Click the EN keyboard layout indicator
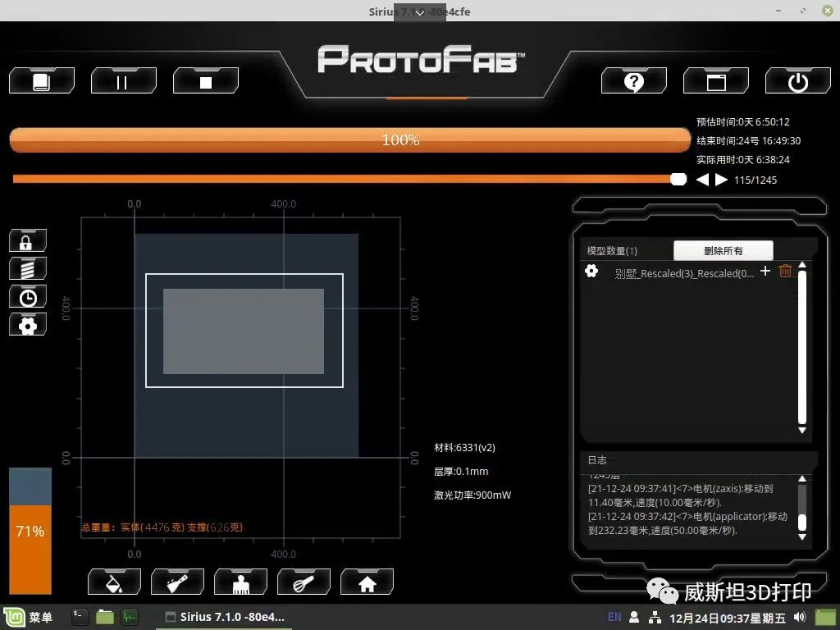This screenshot has height=630, width=840. coord(614,617)
